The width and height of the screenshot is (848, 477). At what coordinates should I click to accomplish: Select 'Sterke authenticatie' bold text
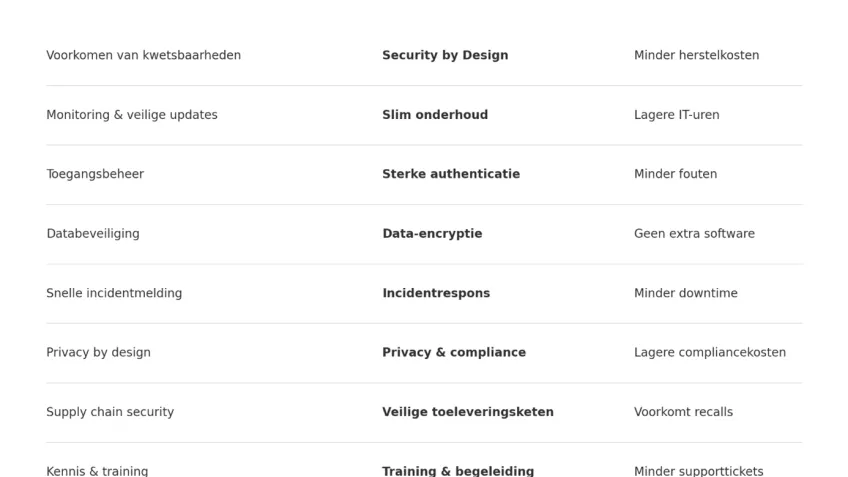pyautogui.click(x=451, y=174)
